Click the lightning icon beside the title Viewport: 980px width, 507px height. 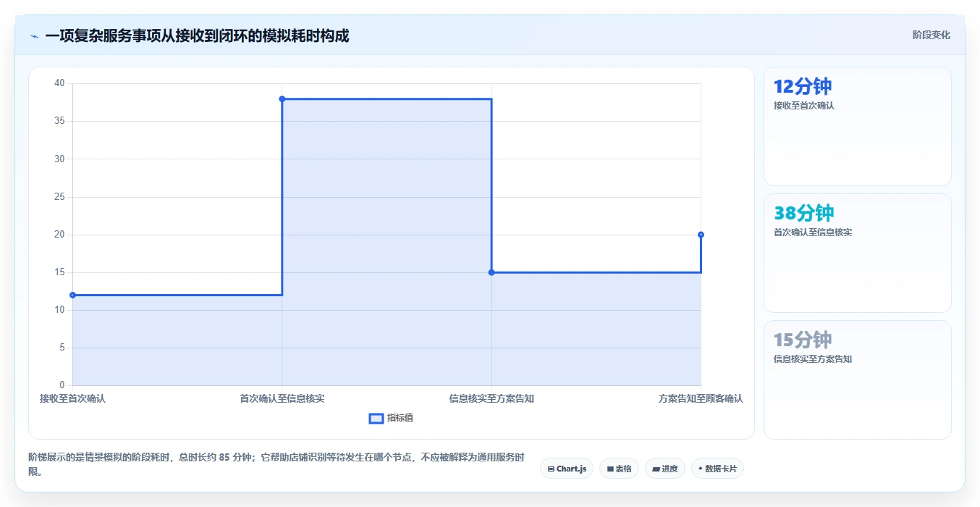34,36
